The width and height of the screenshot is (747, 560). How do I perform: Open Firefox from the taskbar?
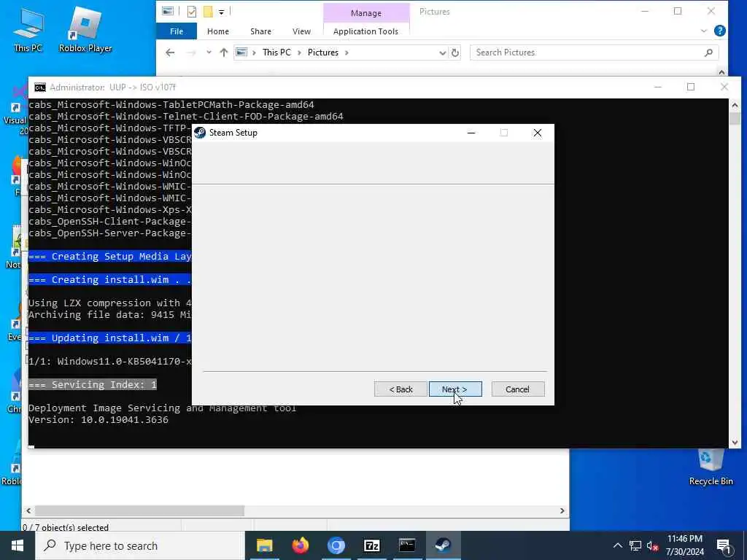(300, 545)
